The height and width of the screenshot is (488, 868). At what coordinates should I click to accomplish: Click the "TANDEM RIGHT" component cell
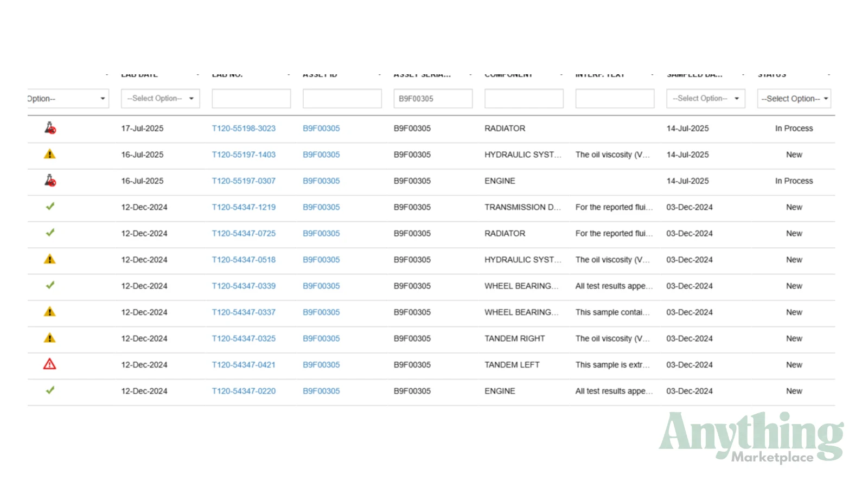point(514,338)
